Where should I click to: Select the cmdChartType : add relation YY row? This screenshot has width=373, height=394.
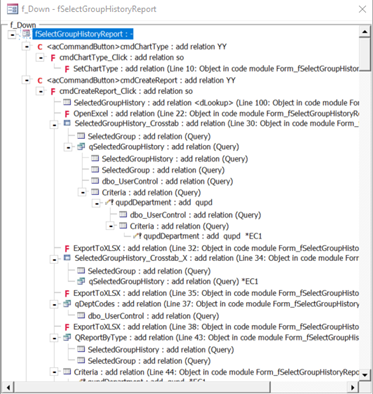click(x=137, y=47)
